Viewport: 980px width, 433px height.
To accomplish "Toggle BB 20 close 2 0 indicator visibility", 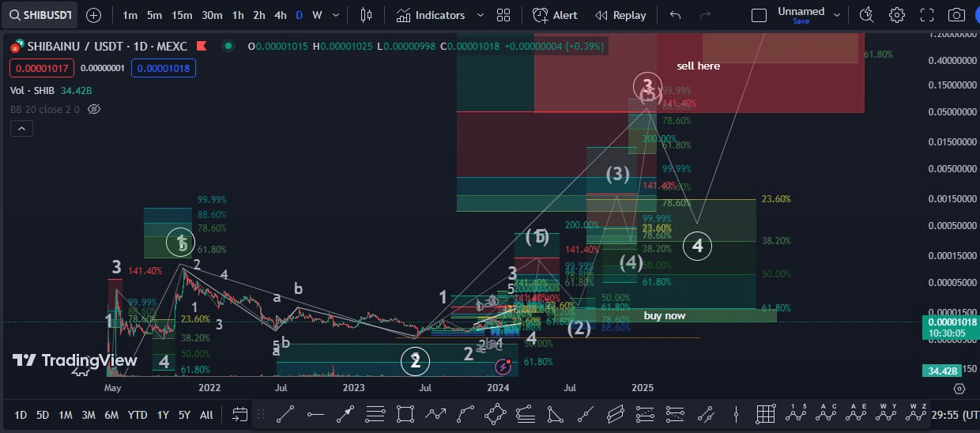I will (94, 109).
